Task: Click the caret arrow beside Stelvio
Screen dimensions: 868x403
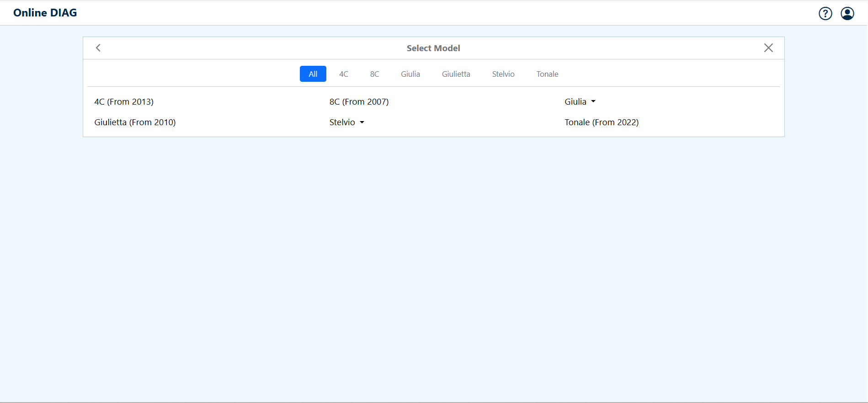Action: coord(362,122)
